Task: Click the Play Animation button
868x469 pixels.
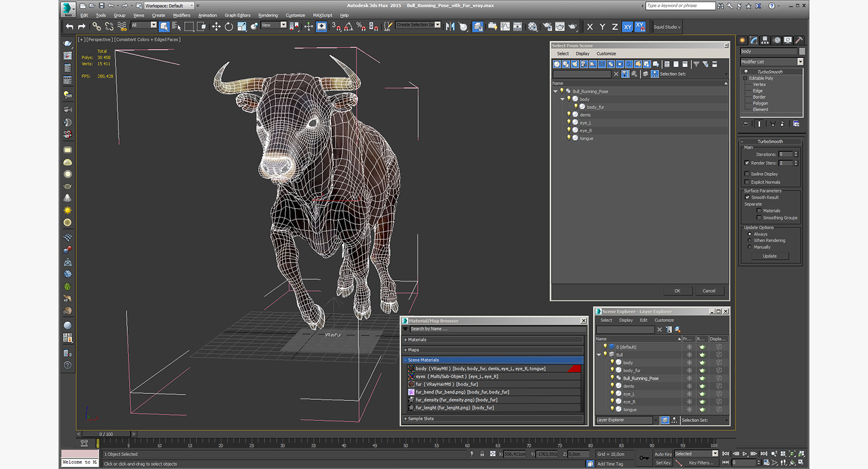Action: 745,454
